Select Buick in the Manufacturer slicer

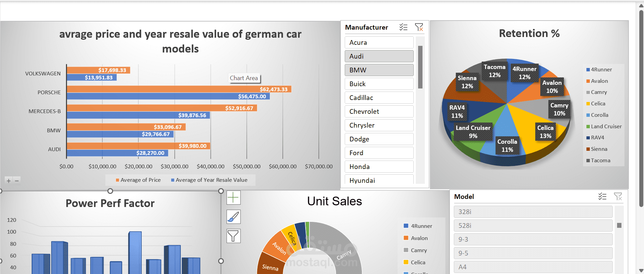379,84
